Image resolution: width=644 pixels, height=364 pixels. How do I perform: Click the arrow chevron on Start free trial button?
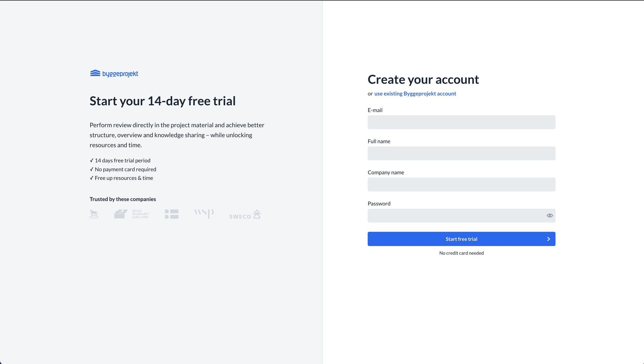click(548, 239)
